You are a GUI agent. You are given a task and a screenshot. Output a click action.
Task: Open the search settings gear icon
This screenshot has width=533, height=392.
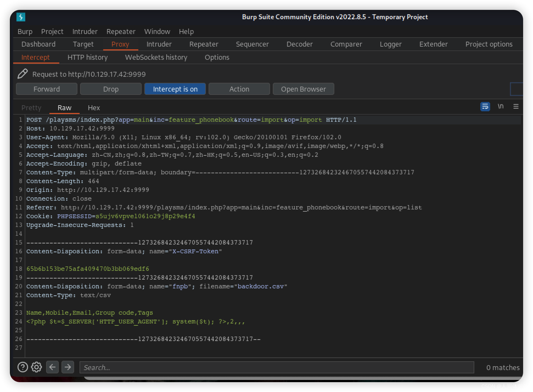tap(37, 367)
